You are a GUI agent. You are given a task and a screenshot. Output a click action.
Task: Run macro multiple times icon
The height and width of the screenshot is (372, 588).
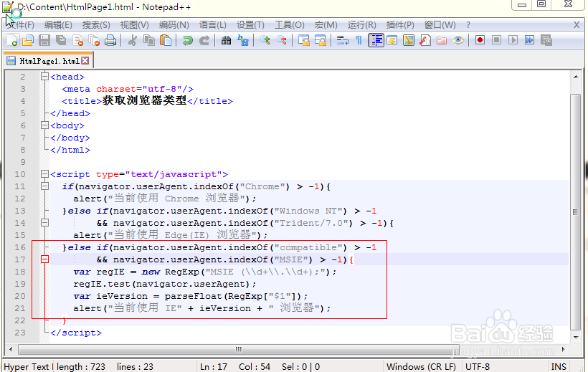[x=529, y=40]
